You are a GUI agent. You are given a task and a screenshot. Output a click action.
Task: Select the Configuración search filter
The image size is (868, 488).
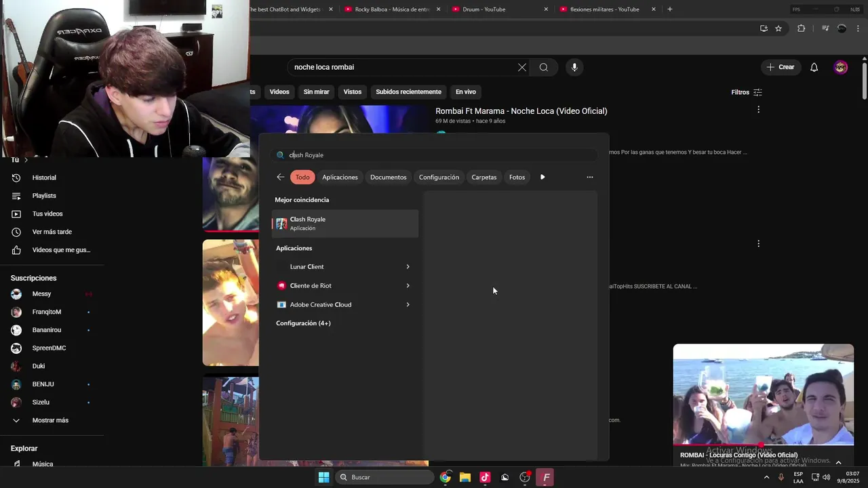(x=439, y=177)
